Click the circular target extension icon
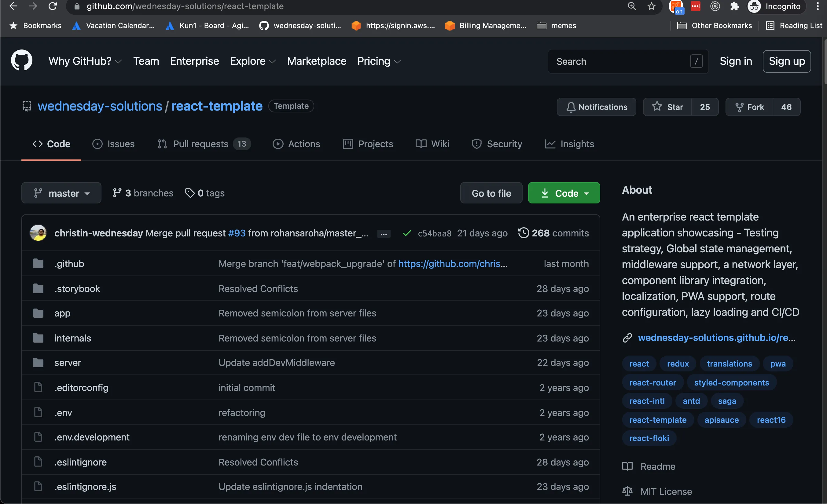Viewport: 827px width, 504px height. tap(715, 6)
